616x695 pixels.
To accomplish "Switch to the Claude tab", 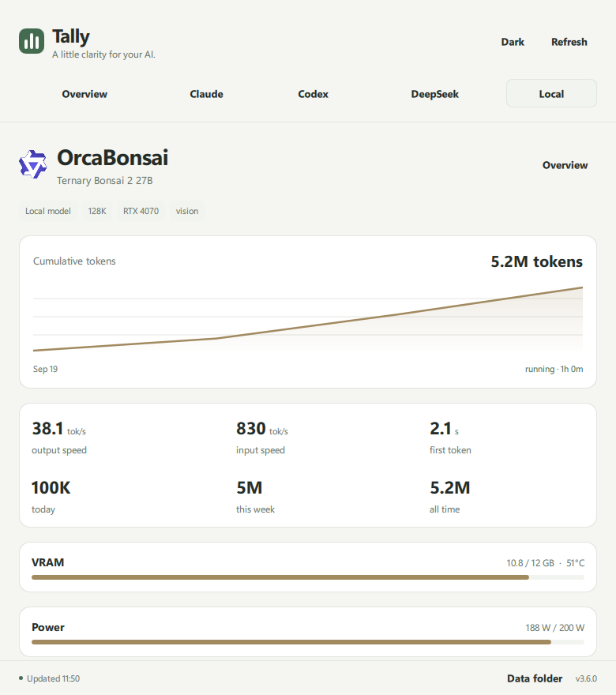I will 206,94.
